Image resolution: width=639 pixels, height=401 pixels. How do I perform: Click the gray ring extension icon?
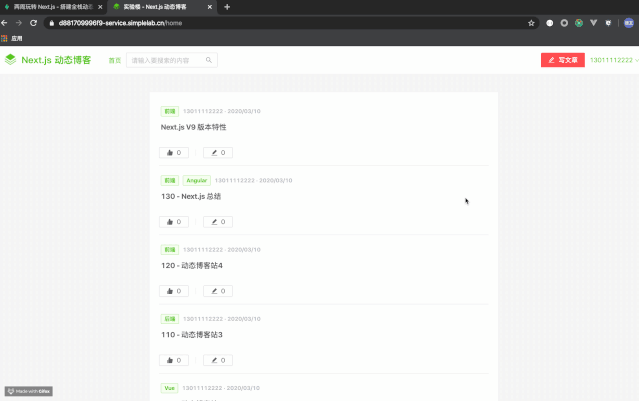(x=564, y=23)
